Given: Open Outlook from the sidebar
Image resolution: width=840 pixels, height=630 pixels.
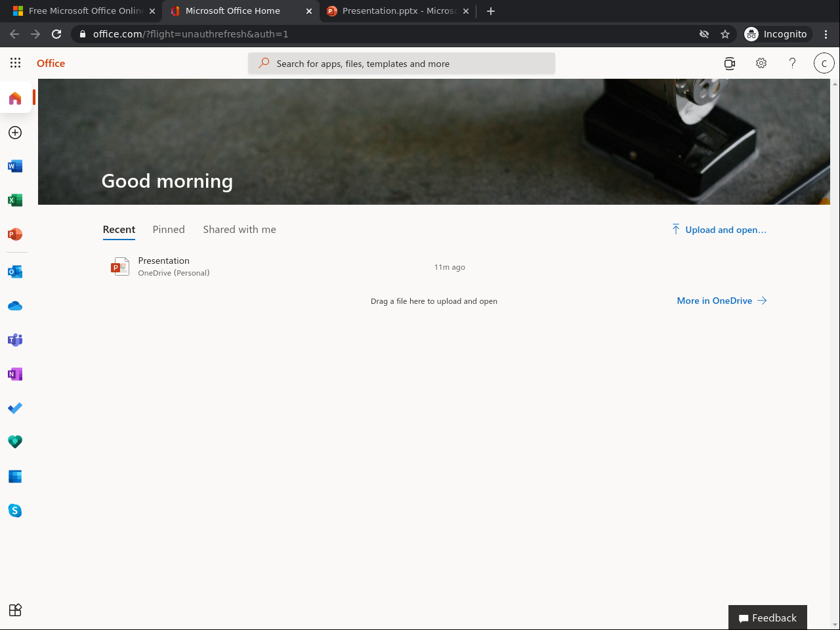Looking at the screenshot, I should pos(15,272).
